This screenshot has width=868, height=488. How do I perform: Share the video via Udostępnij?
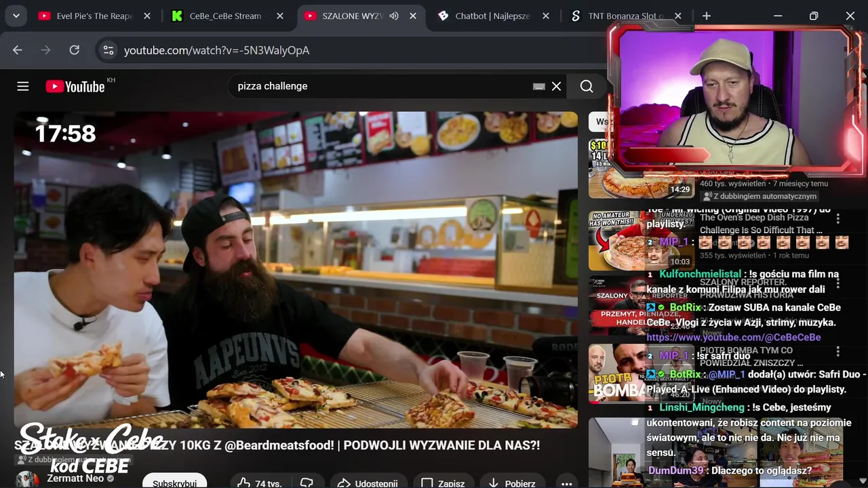[x=368, y=483]
